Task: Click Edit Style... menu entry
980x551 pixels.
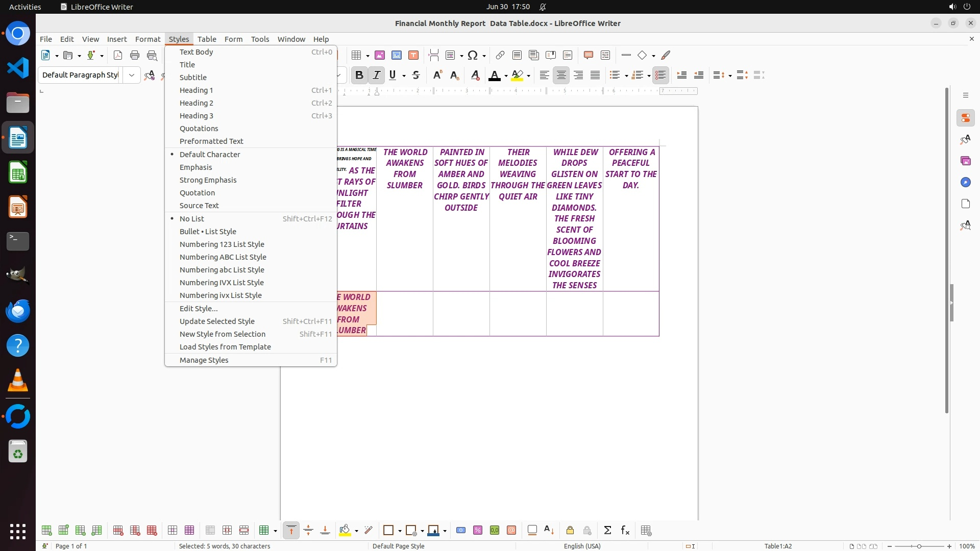Action: [199, 308]
